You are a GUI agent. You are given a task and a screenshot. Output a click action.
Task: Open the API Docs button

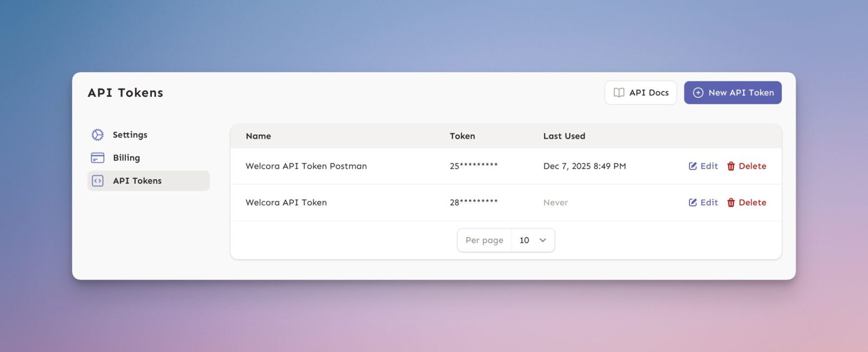point(641,93)
